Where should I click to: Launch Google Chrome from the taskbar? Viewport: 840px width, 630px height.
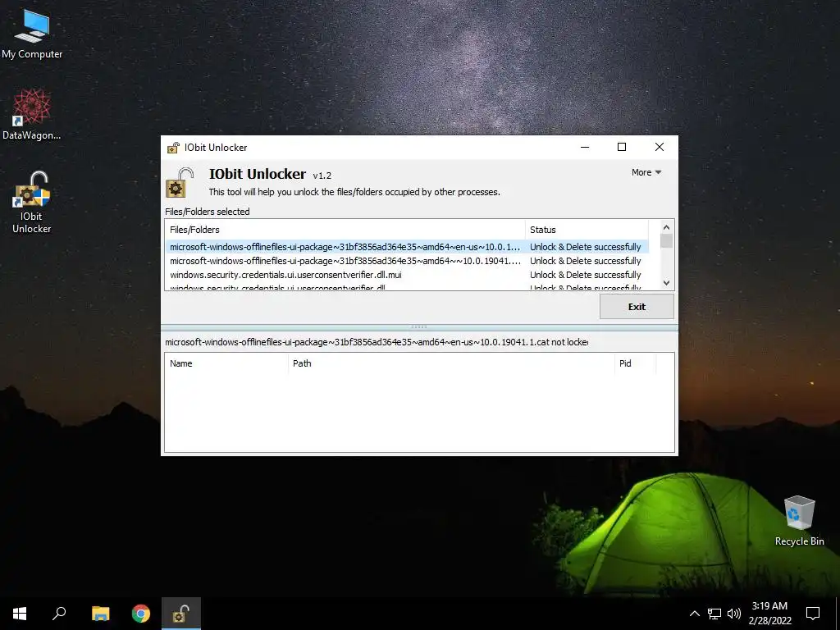point(141,614)
